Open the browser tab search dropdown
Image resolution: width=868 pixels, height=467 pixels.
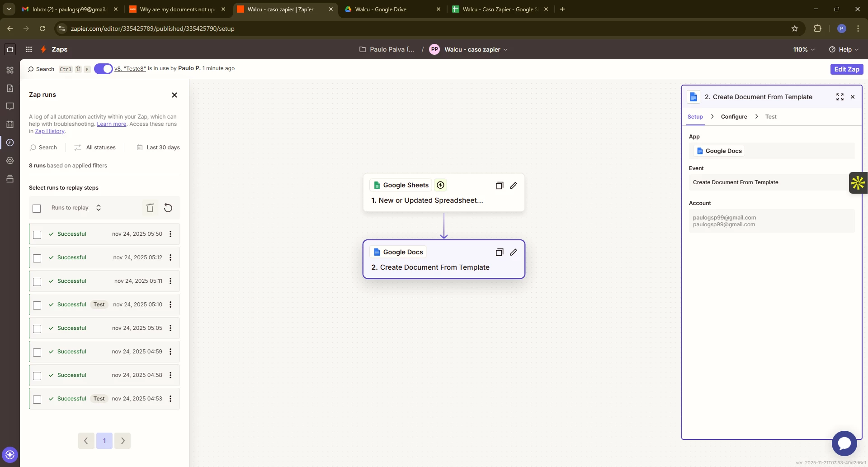9,9
